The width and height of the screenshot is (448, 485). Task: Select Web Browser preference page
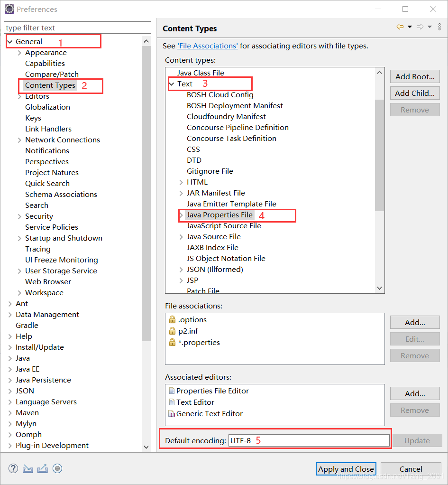click(48, 282)
